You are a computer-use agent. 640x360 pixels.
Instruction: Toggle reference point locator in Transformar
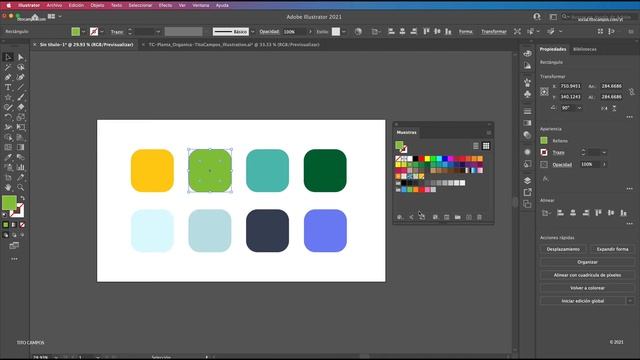[x=544, y=92]
